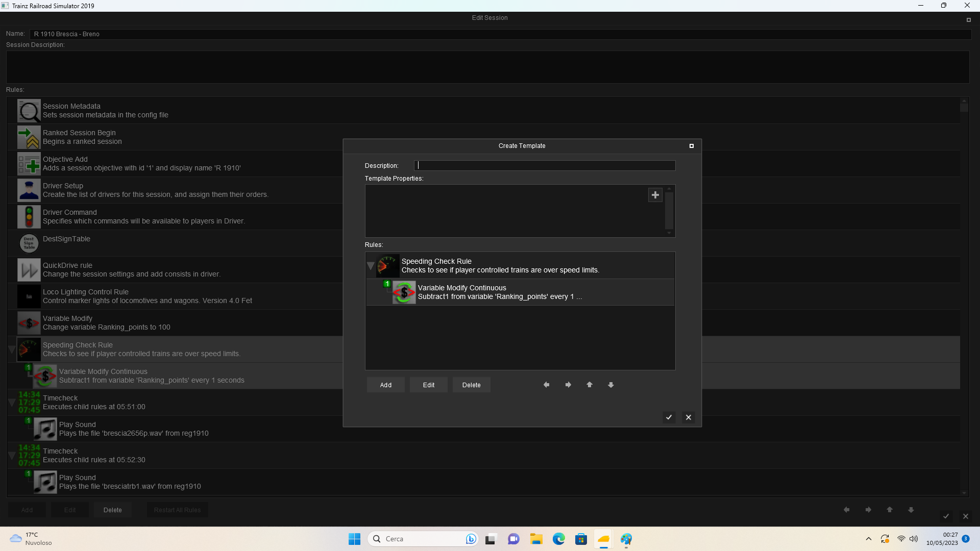Confirm Create Template with checkmark

click(x=669, y=417)
